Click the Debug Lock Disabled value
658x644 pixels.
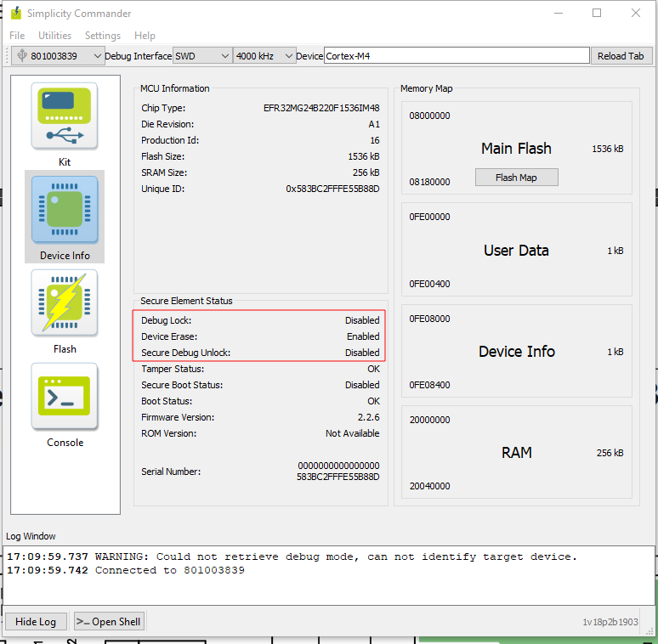362,320
